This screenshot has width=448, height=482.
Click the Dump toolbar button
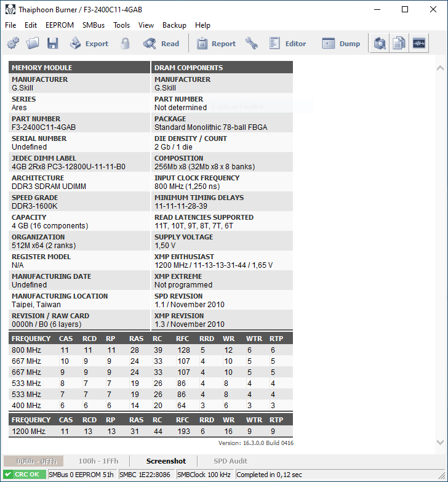point(341,43)
